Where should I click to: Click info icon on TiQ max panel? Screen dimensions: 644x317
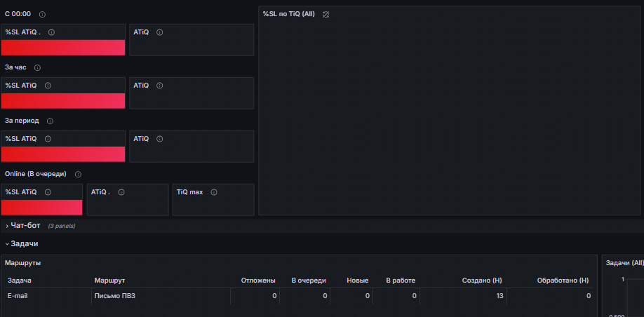pos(214,192)
